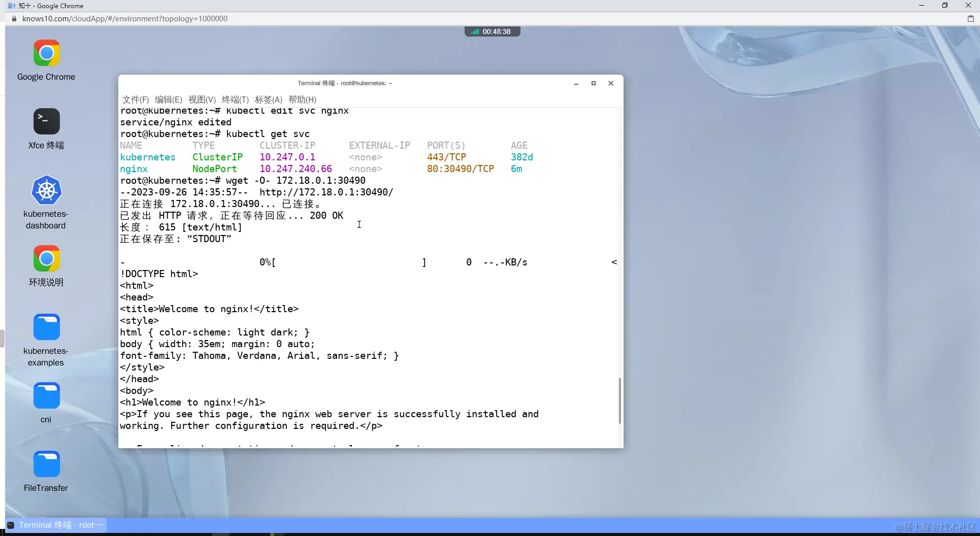
Task: Click the '<title>Welcome to nginx!</title>' line
Action: click(209, 309)
